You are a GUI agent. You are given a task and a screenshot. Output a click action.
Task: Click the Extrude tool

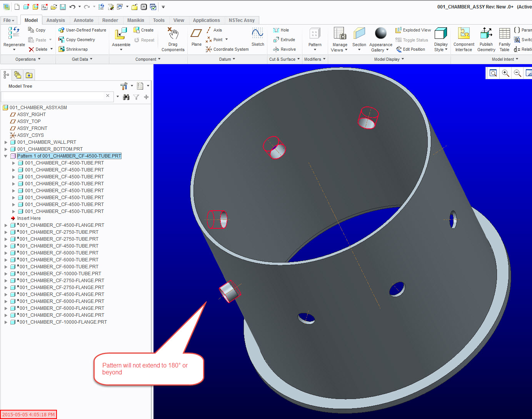[x=284, y=40]
